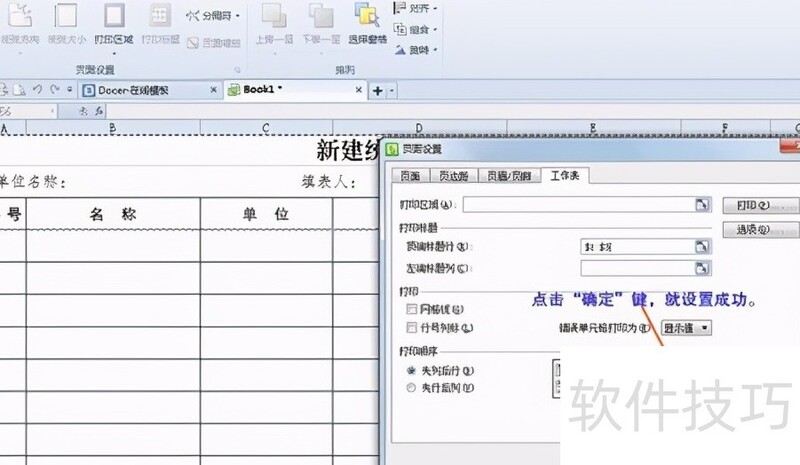Click the 打印 (Print) button in dialog

[x=761, y=205]
